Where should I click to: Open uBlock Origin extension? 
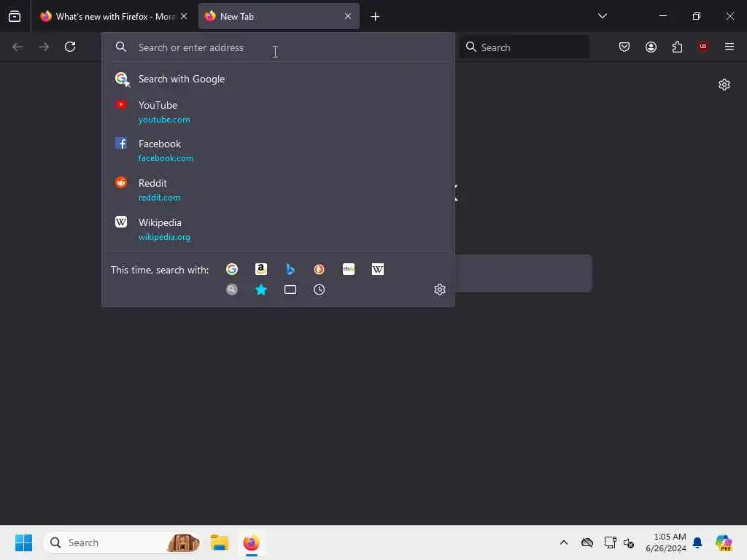[703, 47]
